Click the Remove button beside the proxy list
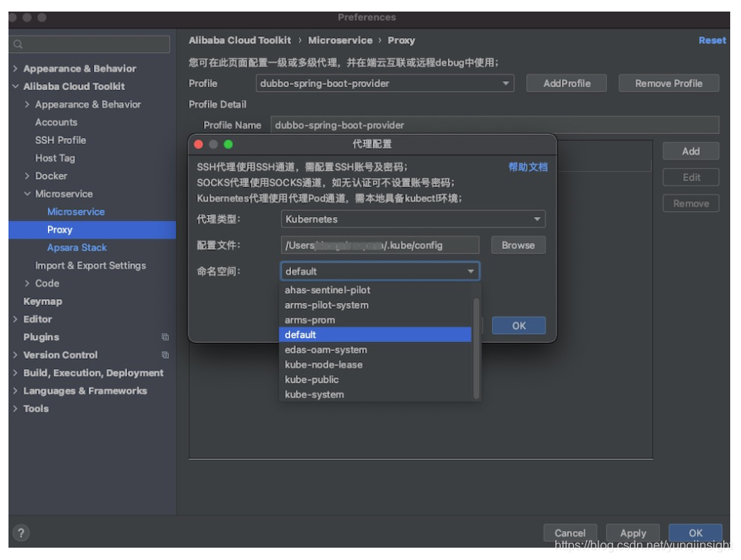 691,203
